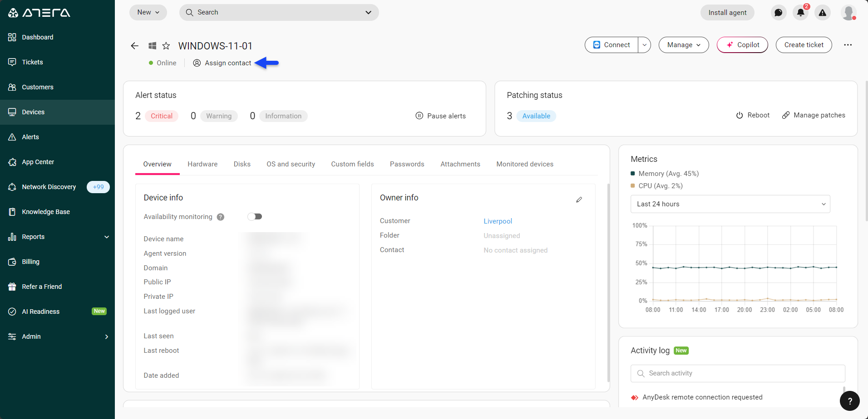
Task: Click the back arrow beside the device name
Action: pyautogui.click(x=134, y=46)
